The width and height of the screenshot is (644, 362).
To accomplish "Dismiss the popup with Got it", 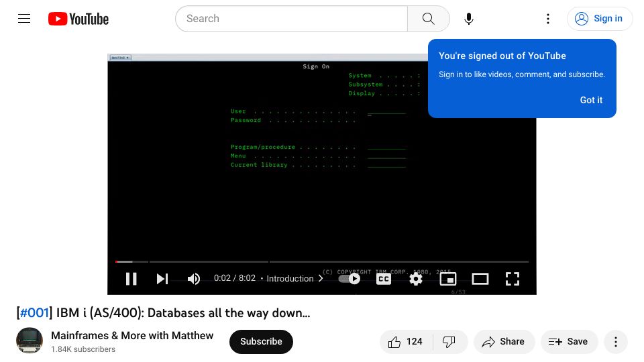I will coord(591,100).
